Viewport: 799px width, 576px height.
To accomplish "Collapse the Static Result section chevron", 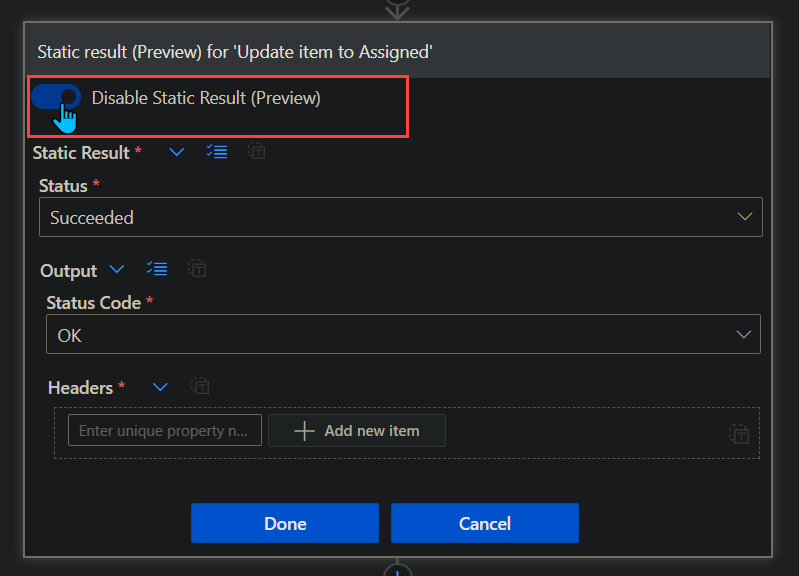I will [177, 152].
